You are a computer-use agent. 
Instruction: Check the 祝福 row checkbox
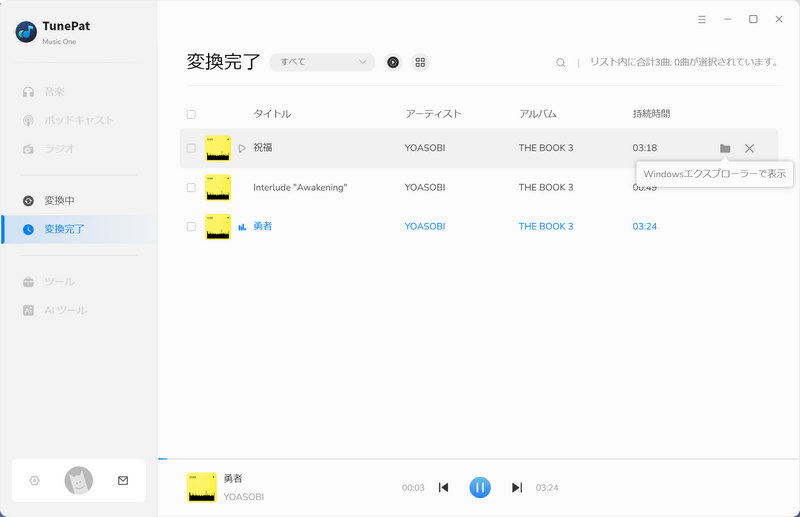tap(191, 149)
